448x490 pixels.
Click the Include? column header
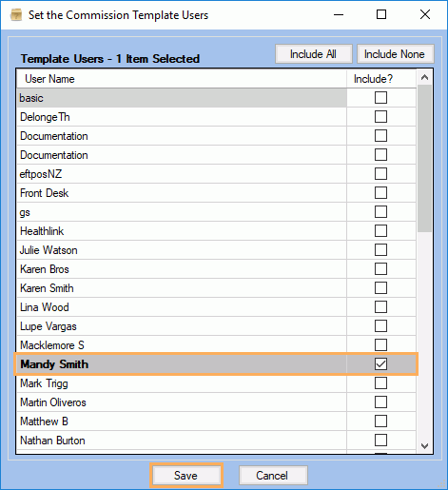381,79
